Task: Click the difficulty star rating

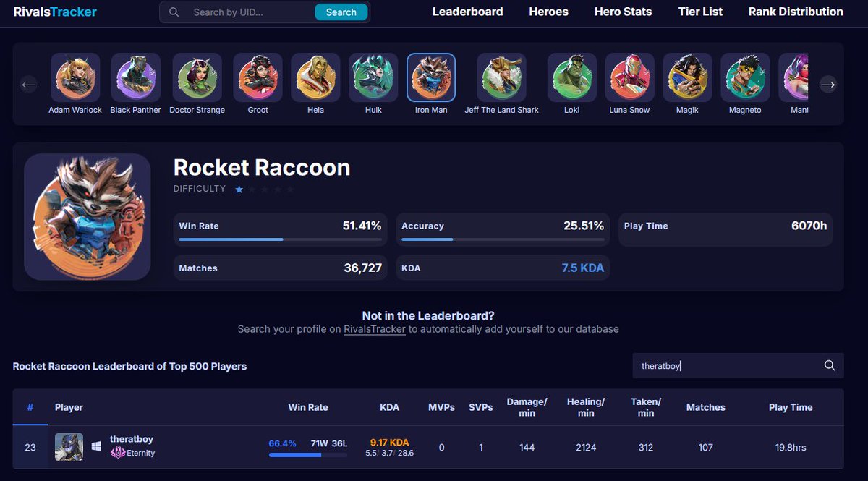Action: (x=265, y=189)
